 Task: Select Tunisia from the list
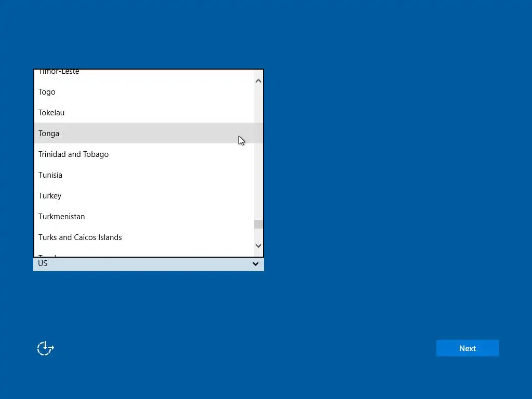click(144, 175)
